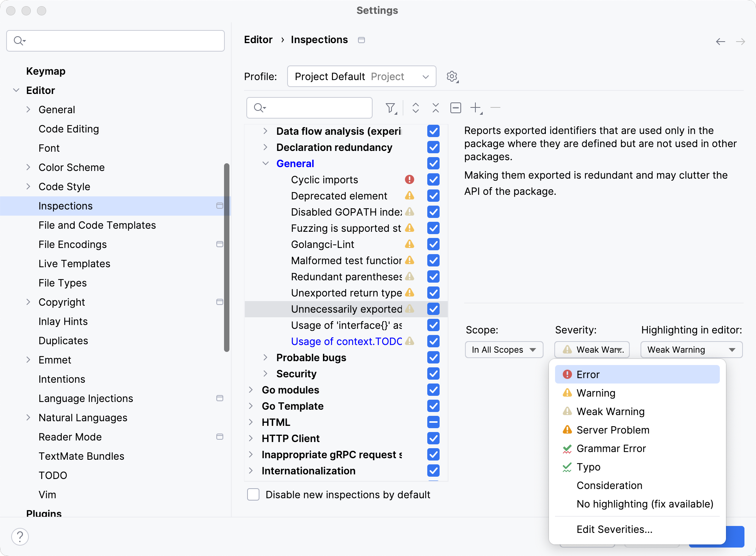Open the In All Scopes dropdown
The height and width of the screenshot is (556, 756).
[504, 350]
